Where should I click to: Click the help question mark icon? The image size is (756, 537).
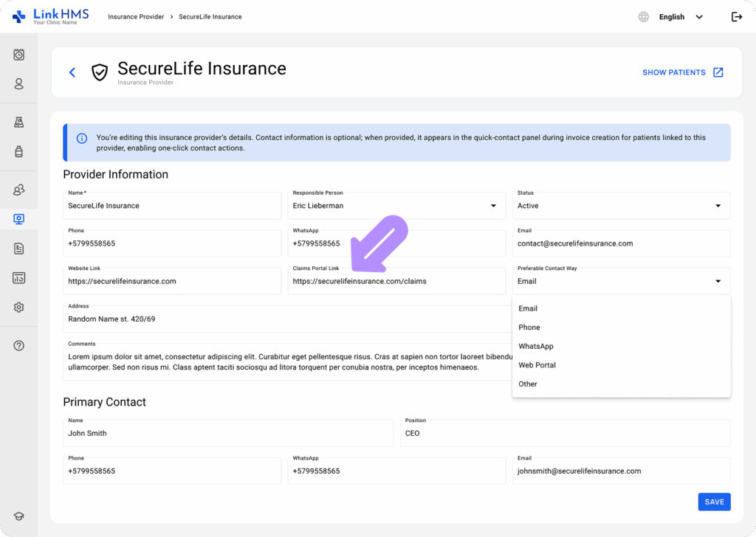(18, 344)
